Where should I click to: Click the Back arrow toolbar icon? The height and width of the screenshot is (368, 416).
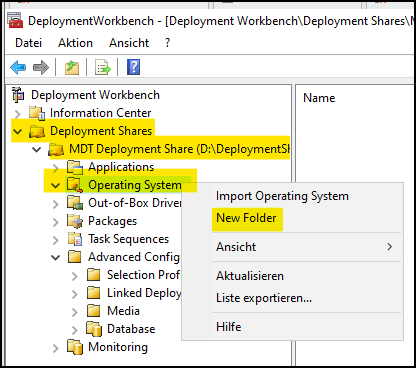18,68
